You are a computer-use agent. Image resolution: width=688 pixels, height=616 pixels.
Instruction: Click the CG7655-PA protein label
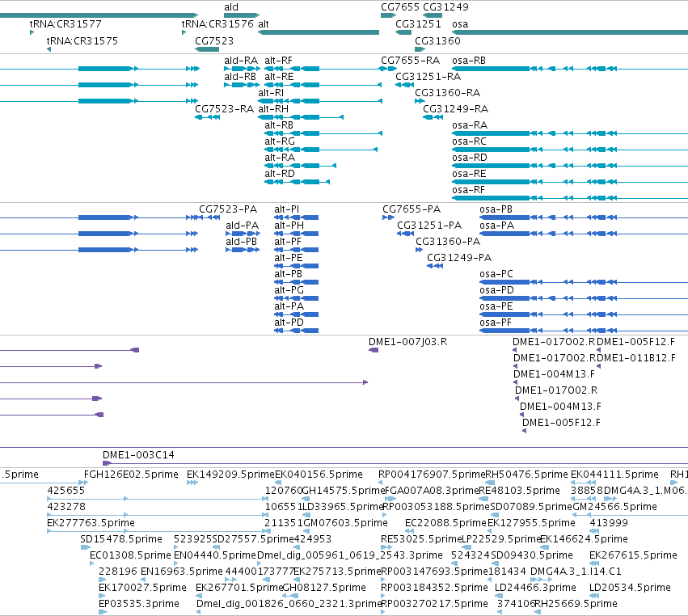click(412, 209)
